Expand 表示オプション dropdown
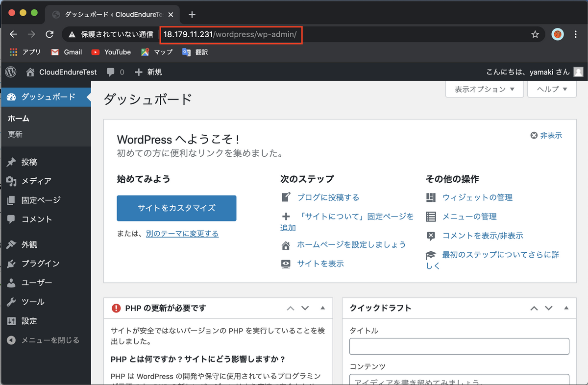The image size is (588, 385). 484,89
